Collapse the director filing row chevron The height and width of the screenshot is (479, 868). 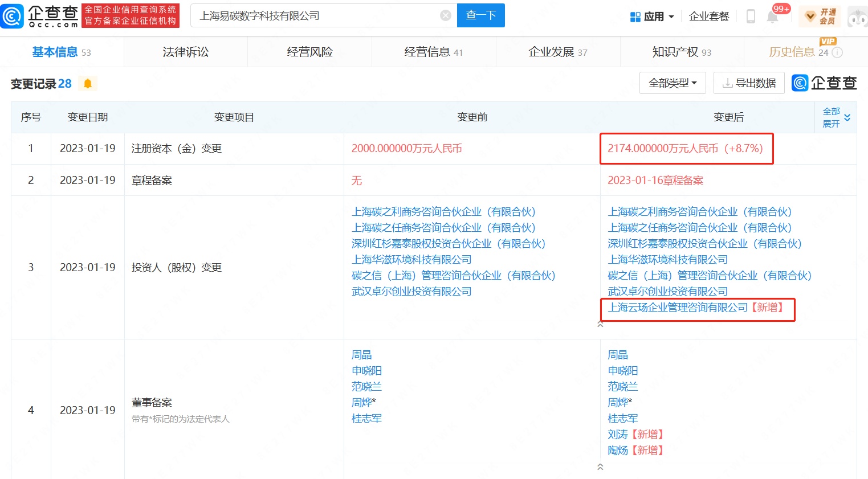(600, 467)
